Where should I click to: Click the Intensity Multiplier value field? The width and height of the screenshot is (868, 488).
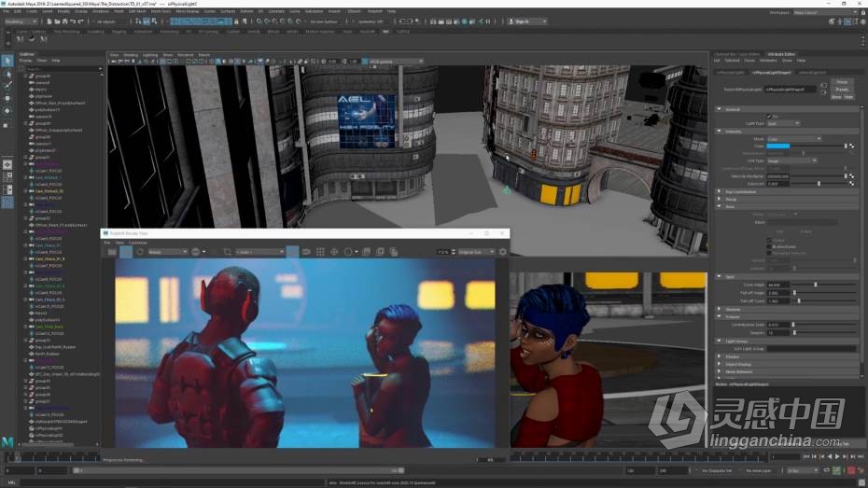point(777,176)
